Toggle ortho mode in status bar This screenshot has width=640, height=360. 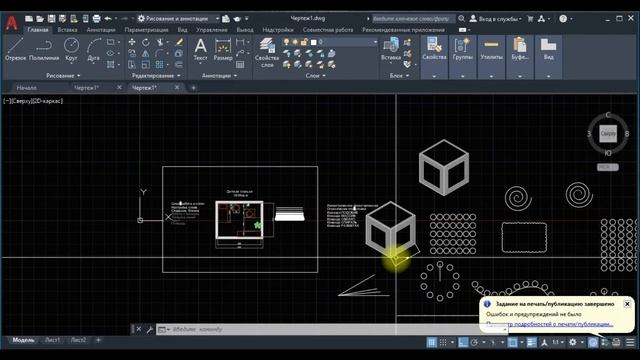coord(463,342)
